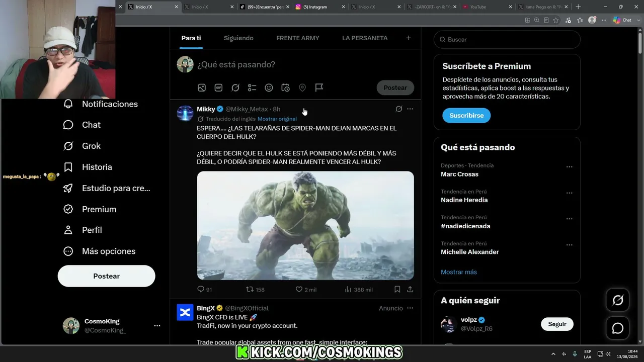Click the Grok icon in composer toolbar
The image size is (644, 362).
click(235, 87)
